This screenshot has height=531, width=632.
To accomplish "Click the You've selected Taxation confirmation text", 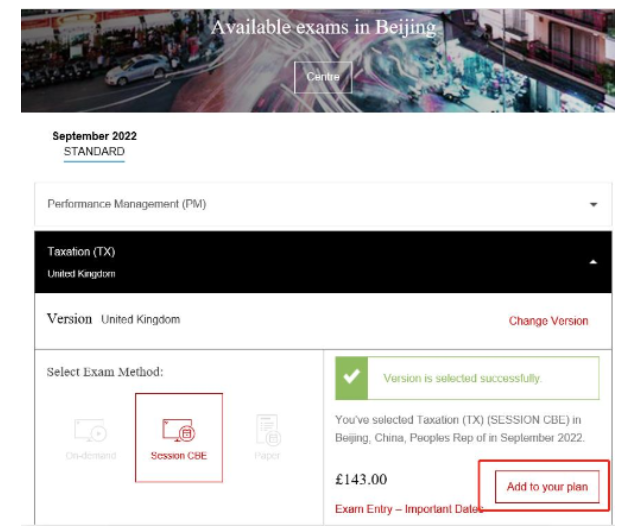I will 466,427.
